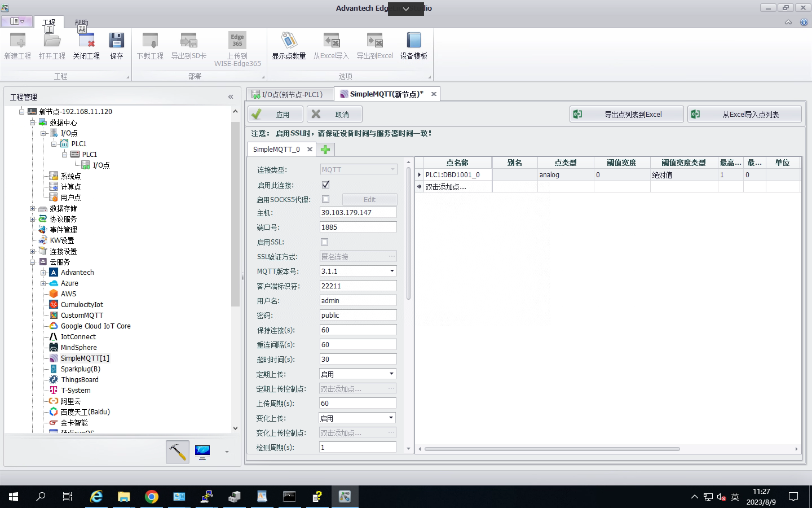
Task: Open the ribbon collapse arrow at top right
Action: 788,22
